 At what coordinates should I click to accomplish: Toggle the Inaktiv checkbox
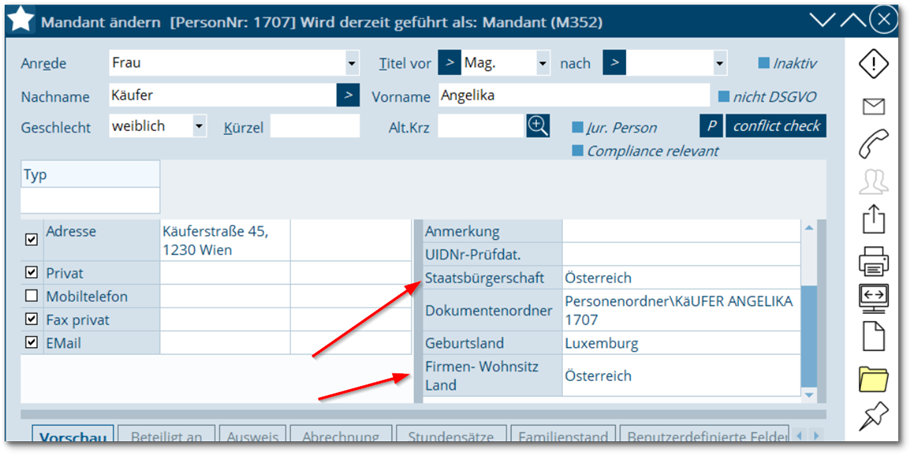[x=764, y=64]
